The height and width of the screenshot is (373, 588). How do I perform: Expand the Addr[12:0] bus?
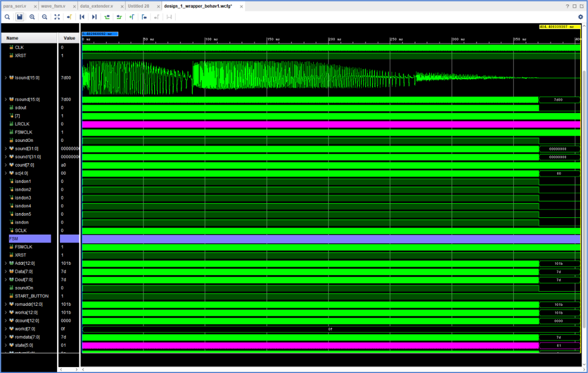pos(6,263)
